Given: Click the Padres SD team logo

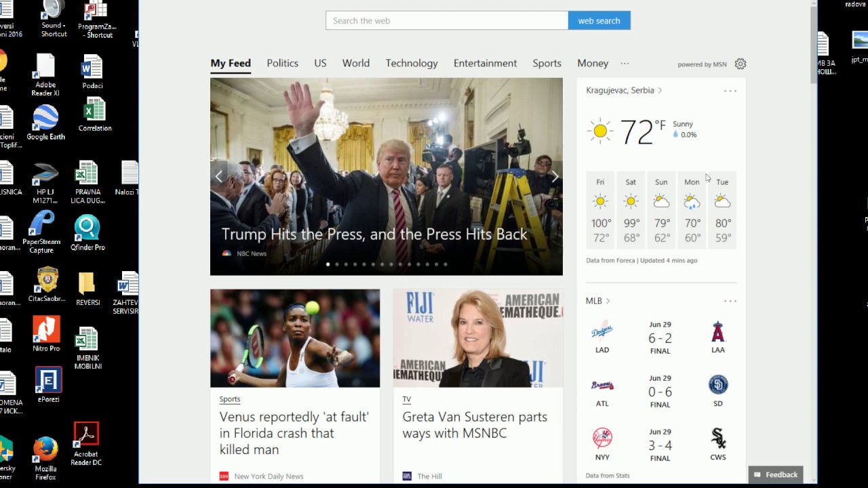Looking at the screenshot, I should [x=718, y=385].
